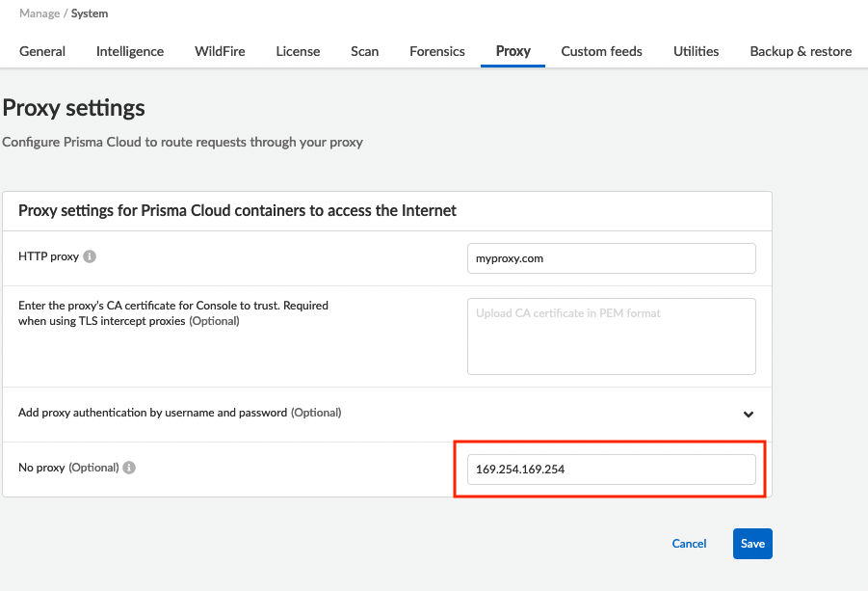Open the Custom feeds tab
The height and width of the screenshot is (591, 868).
[x=601, y=51]
